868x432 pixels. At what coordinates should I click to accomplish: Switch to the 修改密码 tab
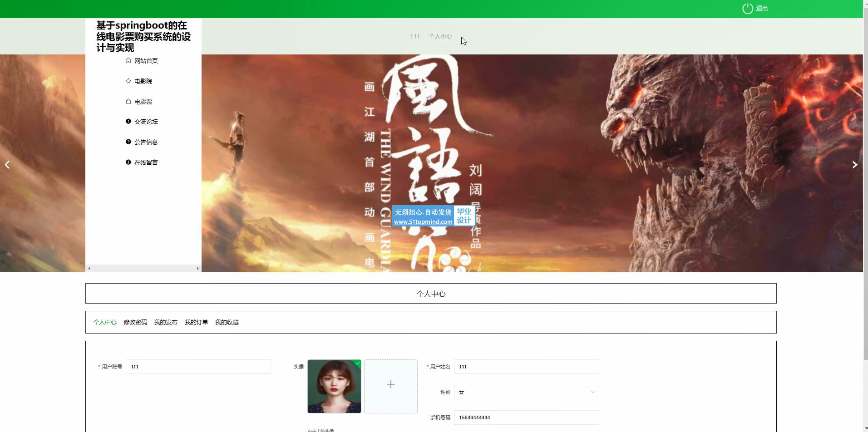click(135, 322)
